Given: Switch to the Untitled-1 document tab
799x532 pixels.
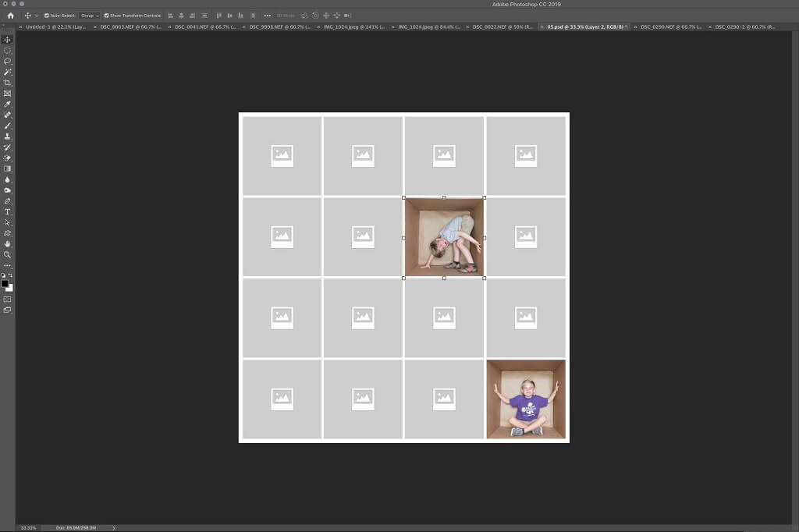Looking at the screenshot, I should click(55, 27).
